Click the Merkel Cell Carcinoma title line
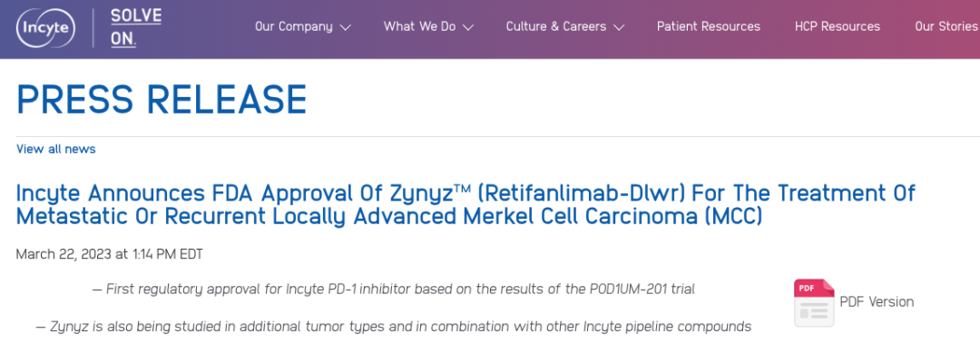 point(389,216)
